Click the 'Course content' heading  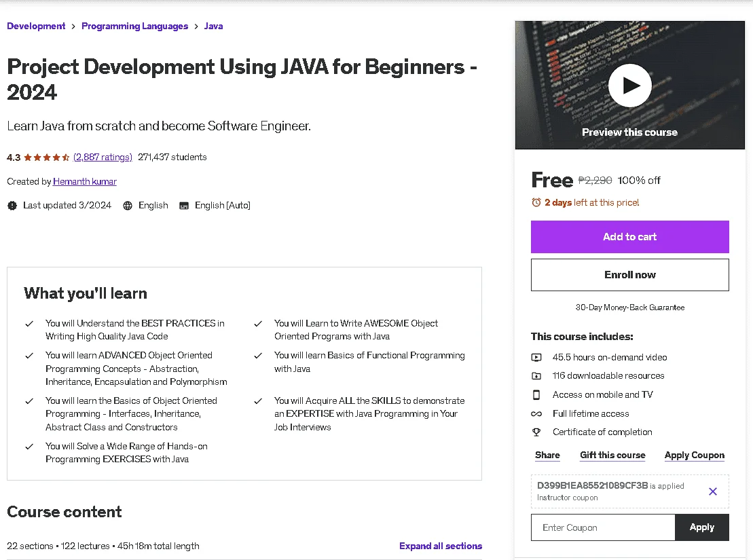pyautogui.click(x=65, y=512)
